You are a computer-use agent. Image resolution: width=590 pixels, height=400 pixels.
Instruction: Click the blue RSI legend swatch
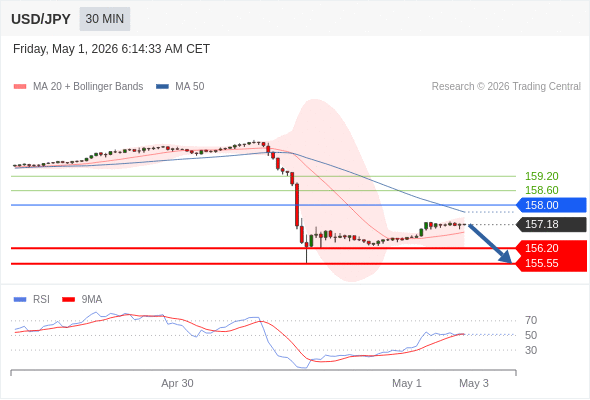tap(20, 300)
